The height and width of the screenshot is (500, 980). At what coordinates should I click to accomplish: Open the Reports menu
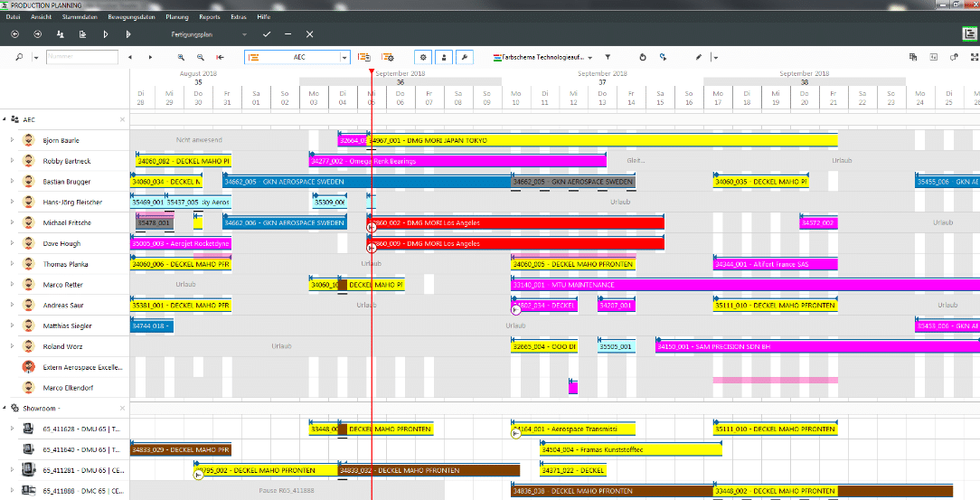click(x=210, y=17)
